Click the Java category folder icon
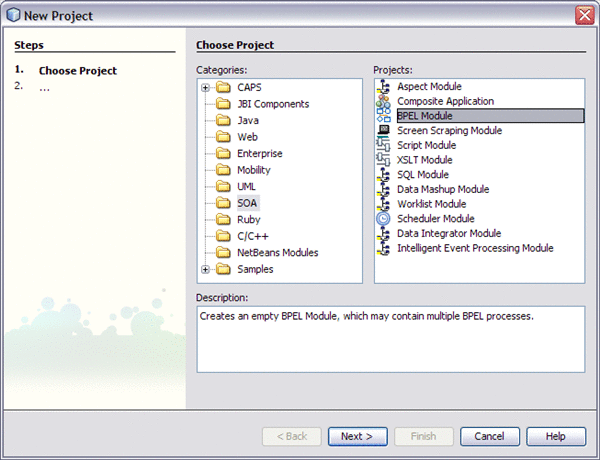 223,120
